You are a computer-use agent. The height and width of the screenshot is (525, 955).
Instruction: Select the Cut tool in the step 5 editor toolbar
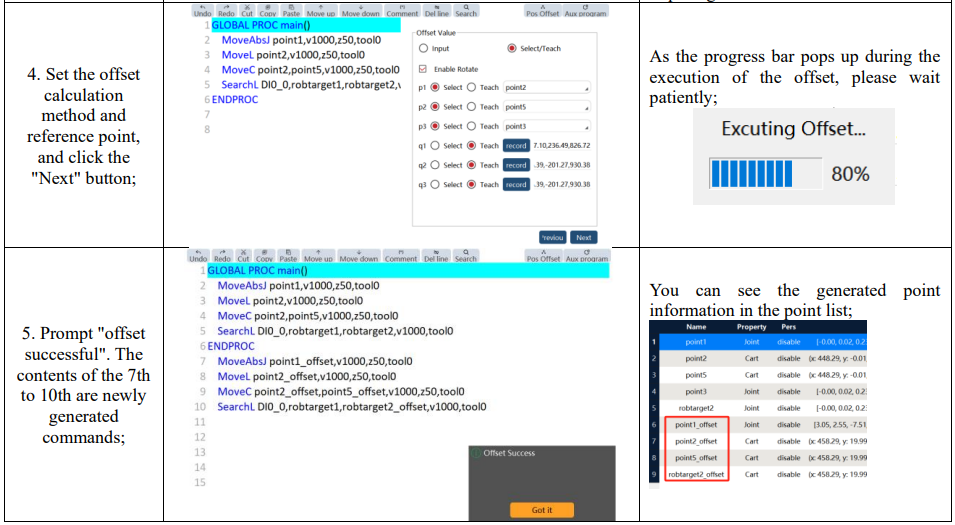pyautogui.click(x=244, y=256)
